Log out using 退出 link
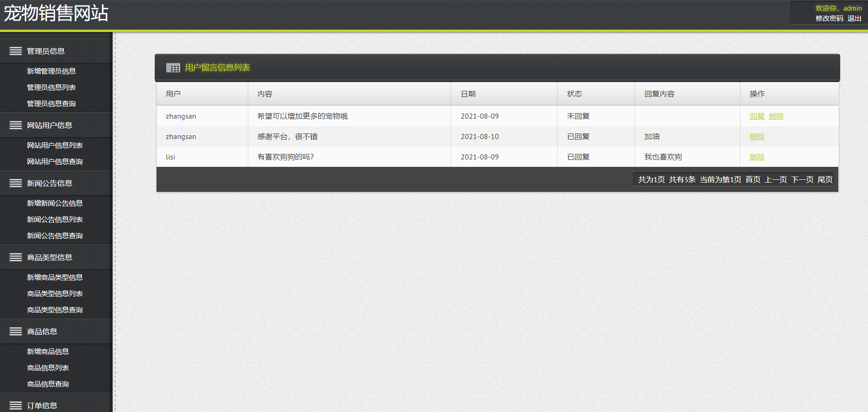Screen dimensions: 868x412 (855, 19)
